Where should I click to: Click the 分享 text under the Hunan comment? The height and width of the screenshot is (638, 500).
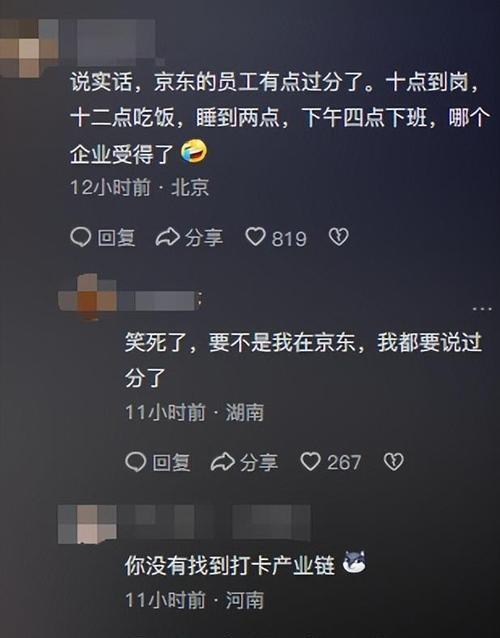tap(259, 463)
